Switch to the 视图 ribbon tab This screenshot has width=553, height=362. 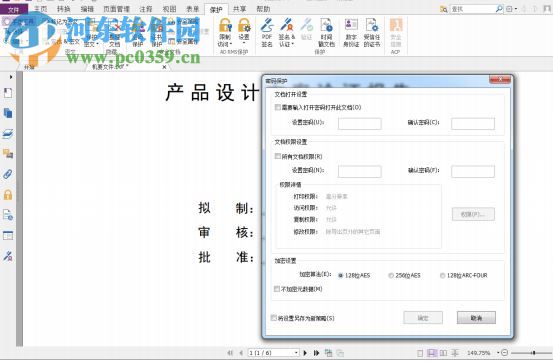(169, 9)
